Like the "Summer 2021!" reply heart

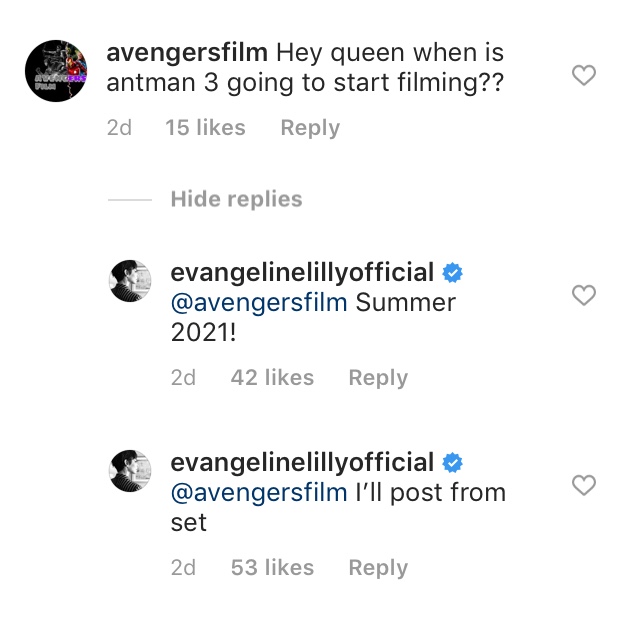(x=583, y=295)
